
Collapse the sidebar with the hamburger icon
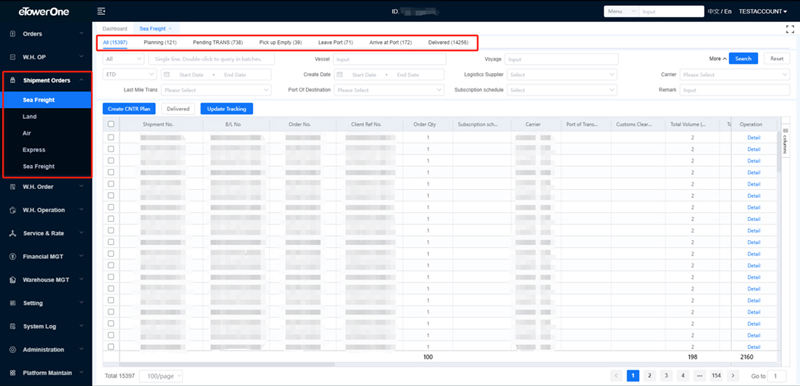click(x=101, y=11)
